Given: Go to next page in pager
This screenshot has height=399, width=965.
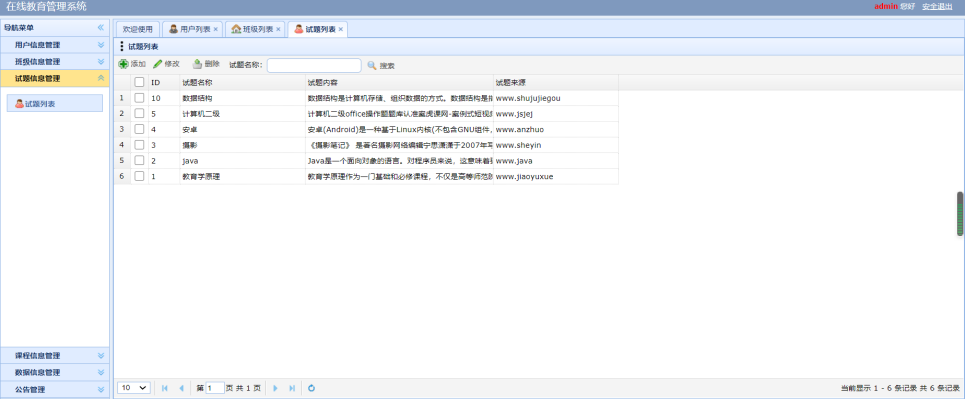Looking at the screenshot, I should pyautogui.click(x=275, y=388).
